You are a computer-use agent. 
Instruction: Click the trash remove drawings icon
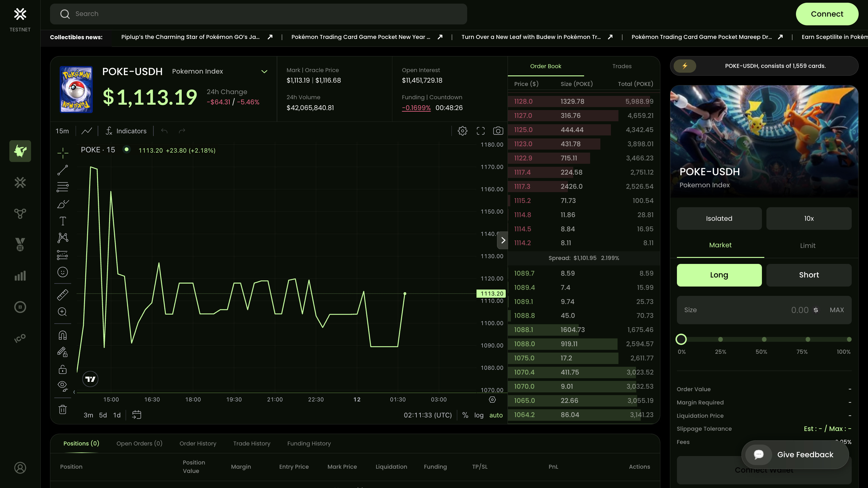63,409
